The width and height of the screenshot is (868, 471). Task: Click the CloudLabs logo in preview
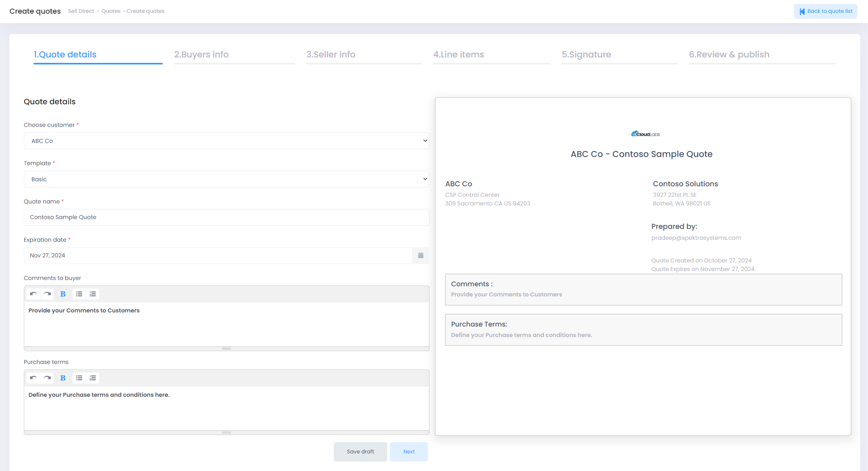[645, 134]
